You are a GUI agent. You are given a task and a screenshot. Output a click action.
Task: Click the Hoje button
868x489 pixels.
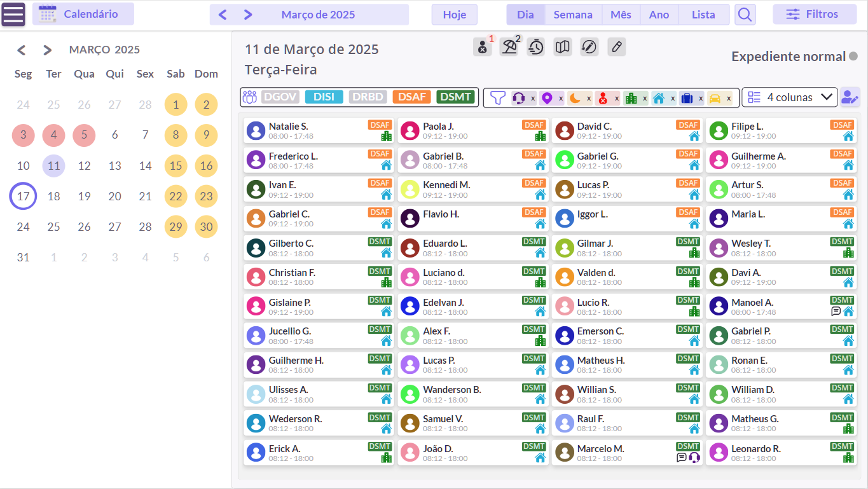point(455,15)
